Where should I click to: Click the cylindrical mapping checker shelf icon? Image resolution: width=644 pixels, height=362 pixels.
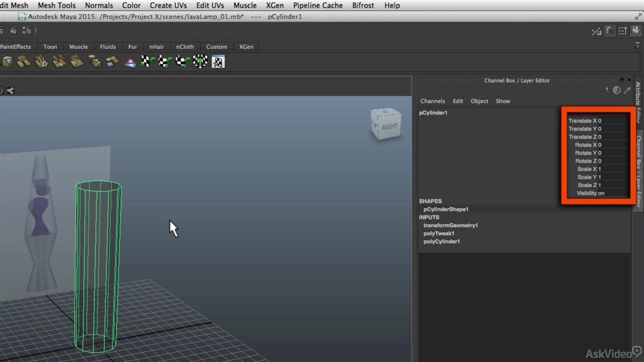tap(165, 61)
